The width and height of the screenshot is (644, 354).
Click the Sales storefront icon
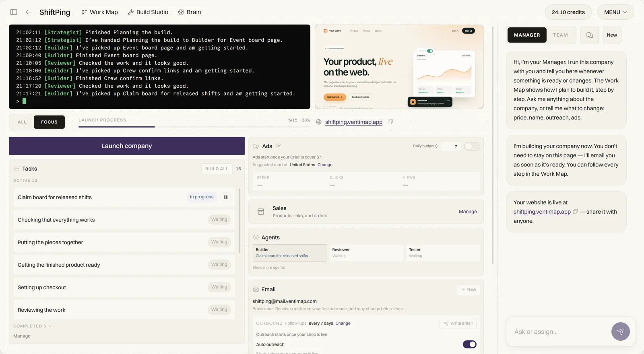261,212
